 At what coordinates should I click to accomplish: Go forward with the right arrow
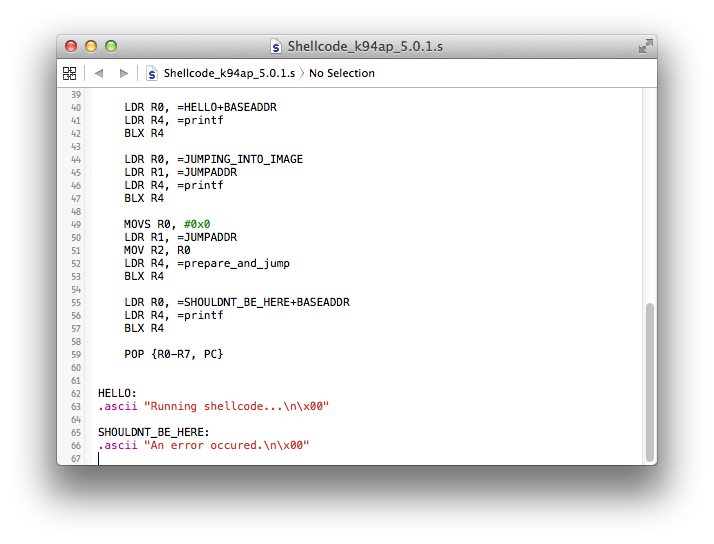tap(123, 73)
